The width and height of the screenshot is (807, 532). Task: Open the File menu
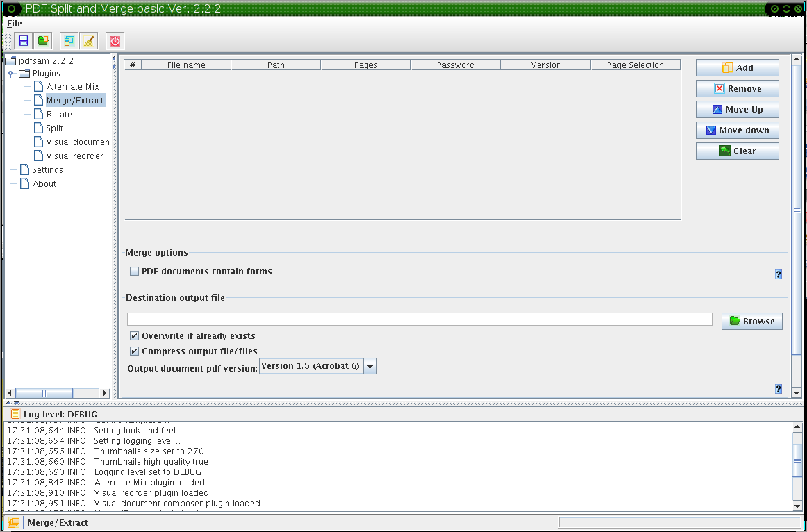(x=15, y=23)
